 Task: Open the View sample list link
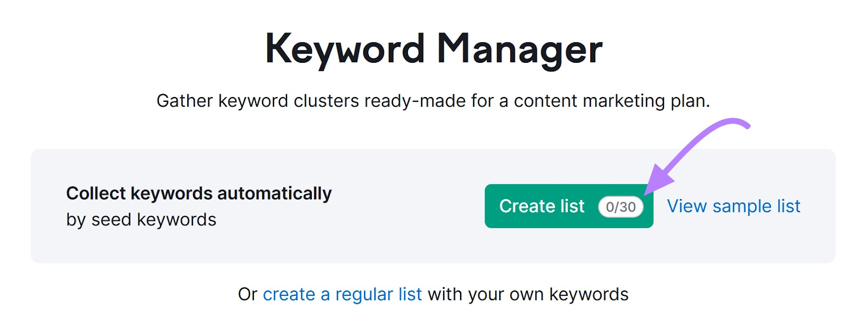pos(733,206)
